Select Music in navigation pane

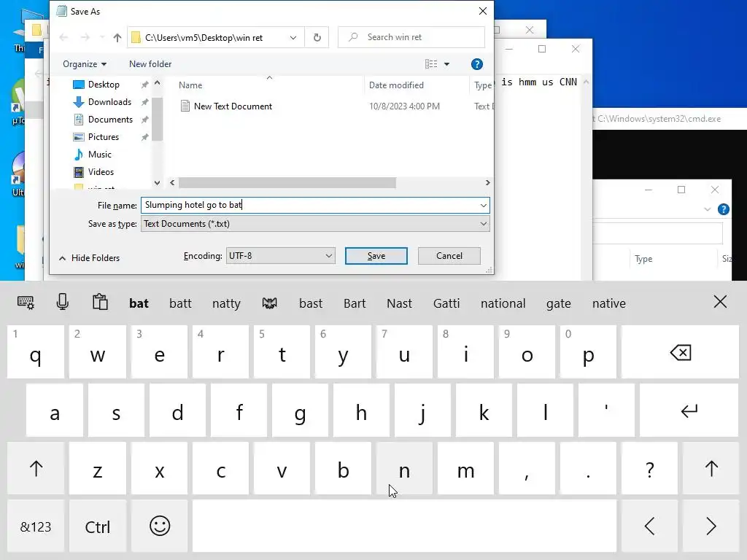click(99, 155)
